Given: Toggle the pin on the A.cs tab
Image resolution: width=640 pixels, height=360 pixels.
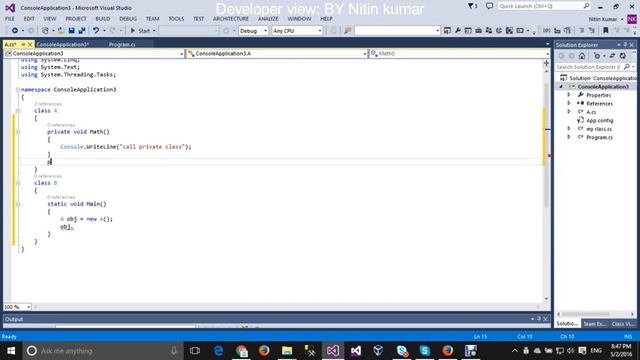Looking at the screenshot, I should 23,44.
